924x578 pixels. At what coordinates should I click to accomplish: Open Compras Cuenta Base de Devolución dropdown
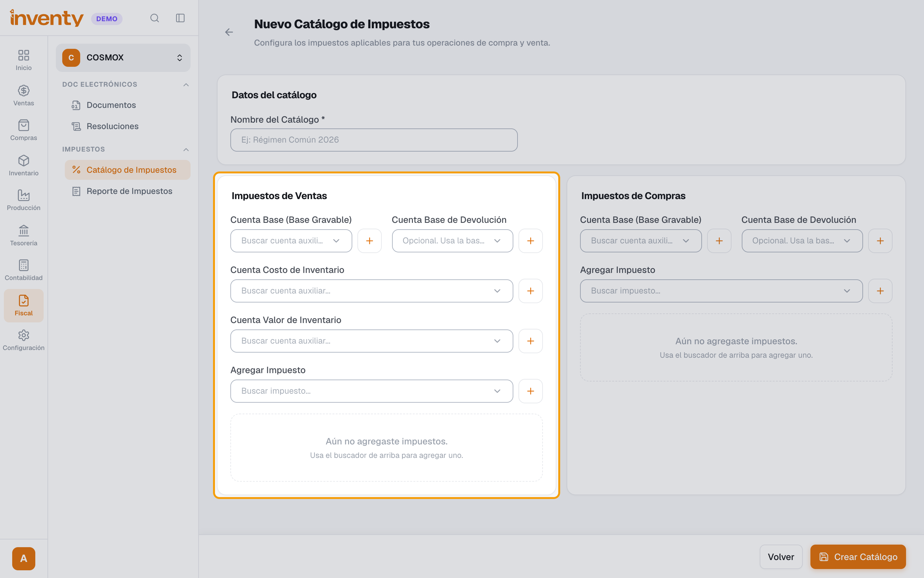click(802, 241)
